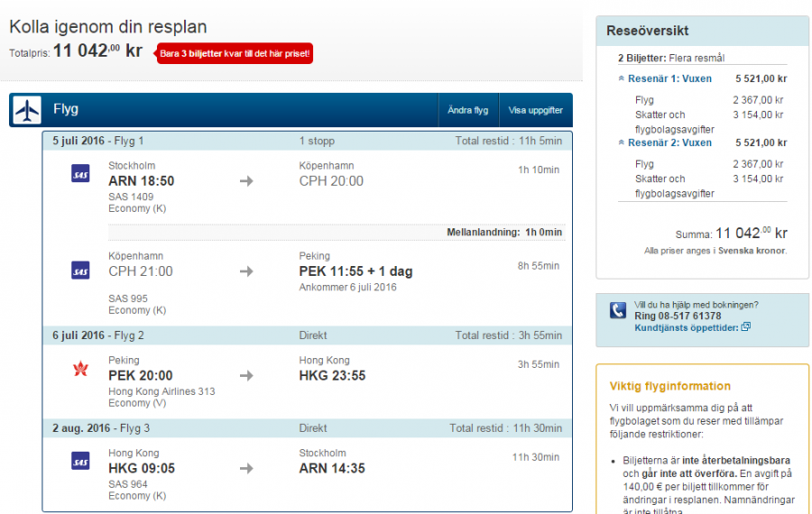Click the SAS logo for flight SAS 1409
The height and width of the screenshot is (514, 812).
click(80, 173)
